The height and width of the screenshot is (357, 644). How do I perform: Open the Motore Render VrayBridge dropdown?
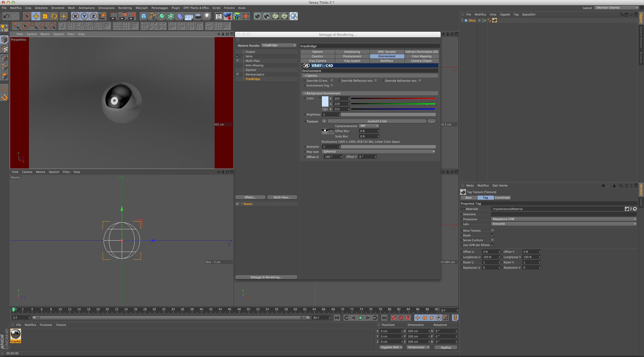(279, 45)
